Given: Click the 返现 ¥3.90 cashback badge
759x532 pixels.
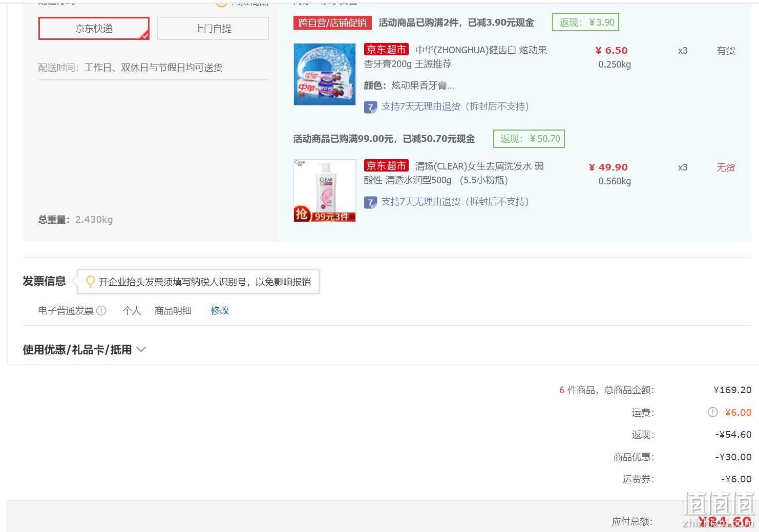Looking at the screenshot, I should [x=585, y=22].
